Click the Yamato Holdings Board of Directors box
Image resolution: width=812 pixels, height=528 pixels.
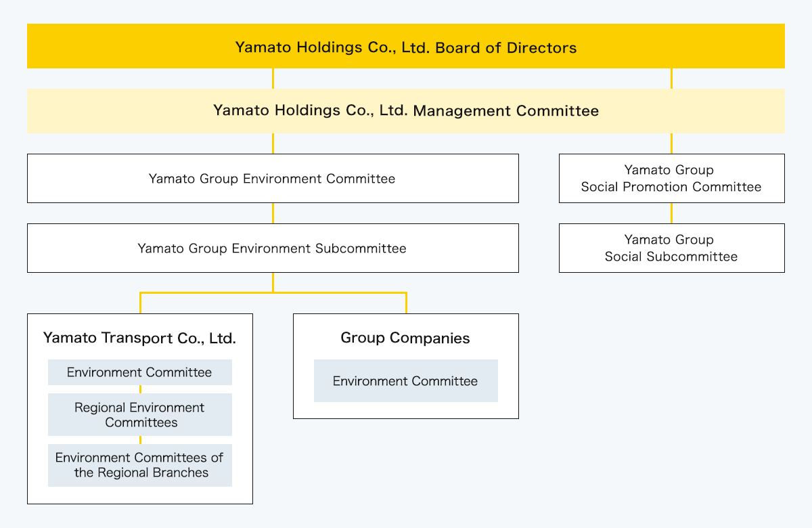[406, 46]
